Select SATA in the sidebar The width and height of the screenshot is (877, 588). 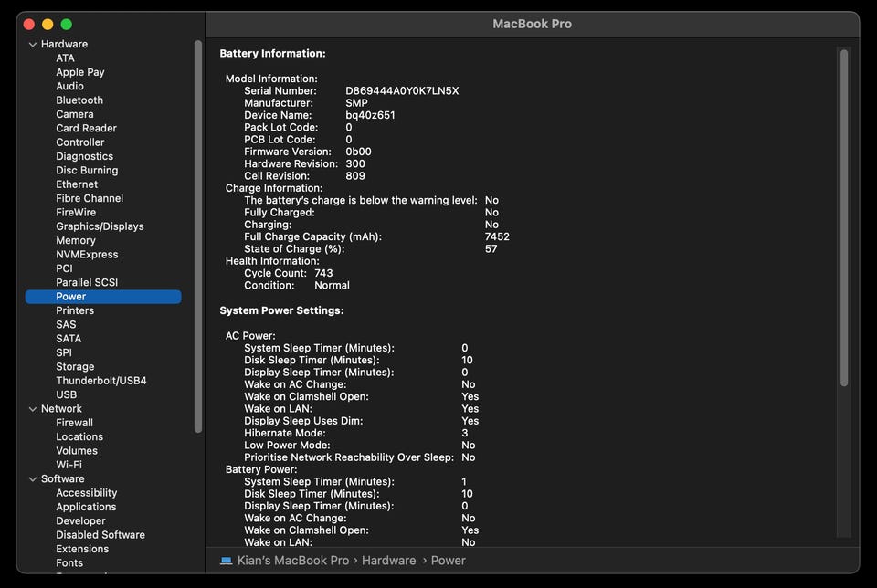(x=69, y=338)
